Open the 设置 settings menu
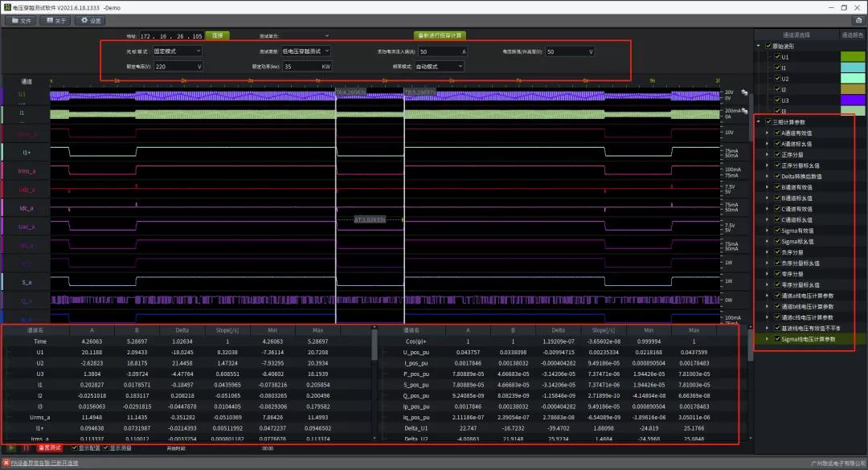 tap(91, 20)
